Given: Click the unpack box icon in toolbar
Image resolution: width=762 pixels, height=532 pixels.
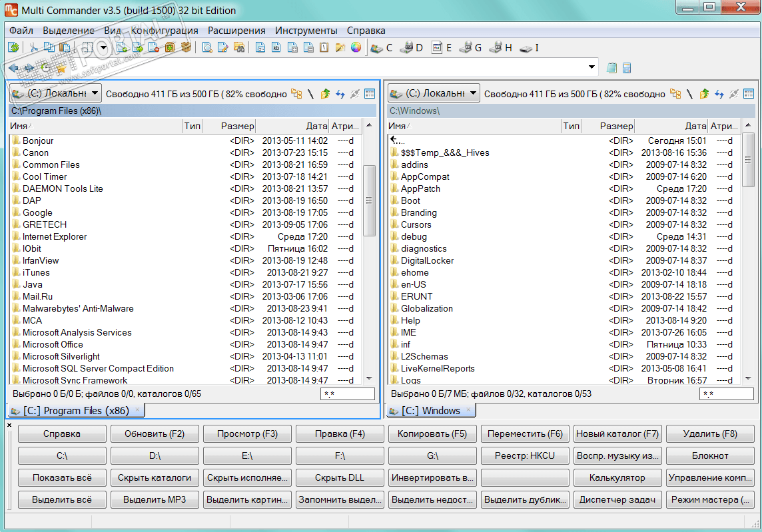Looking at the screenshot, I should (x=186, y=48).
